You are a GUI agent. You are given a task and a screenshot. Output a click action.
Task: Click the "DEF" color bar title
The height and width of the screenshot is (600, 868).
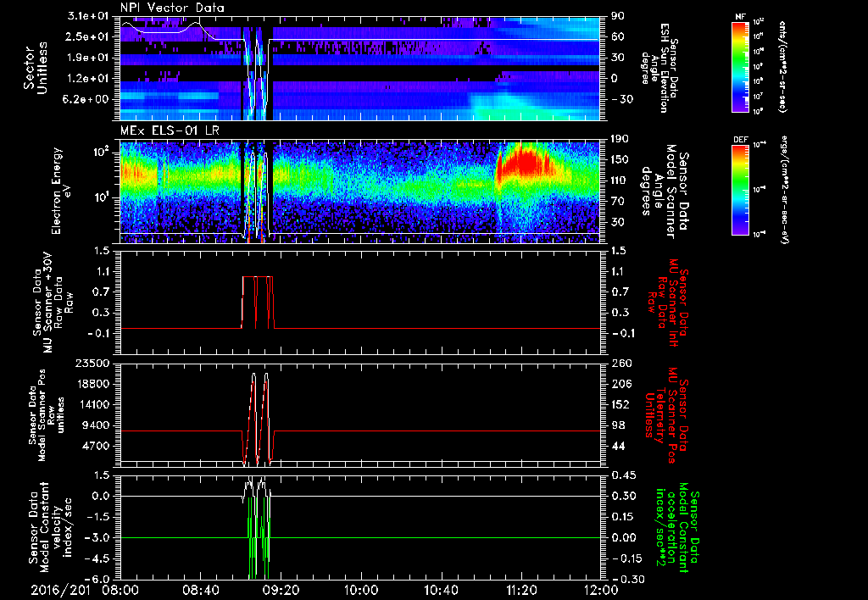pos(740,140)
